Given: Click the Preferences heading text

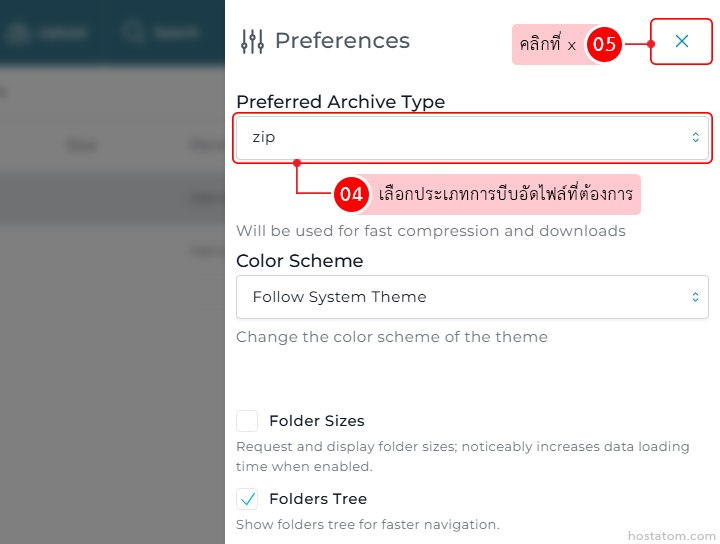Looking at the screenshot, I should [x=342, y=41].
